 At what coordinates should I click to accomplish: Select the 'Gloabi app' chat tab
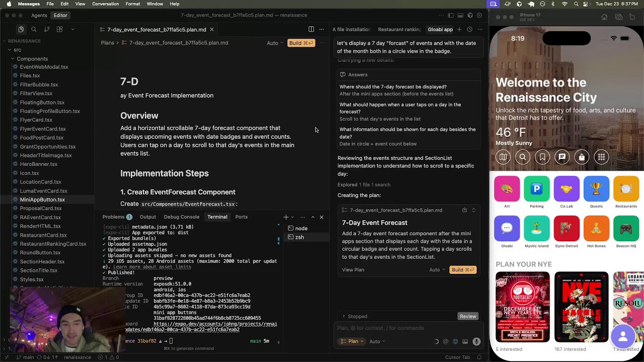pyautogui.click(x=440, y=29)
